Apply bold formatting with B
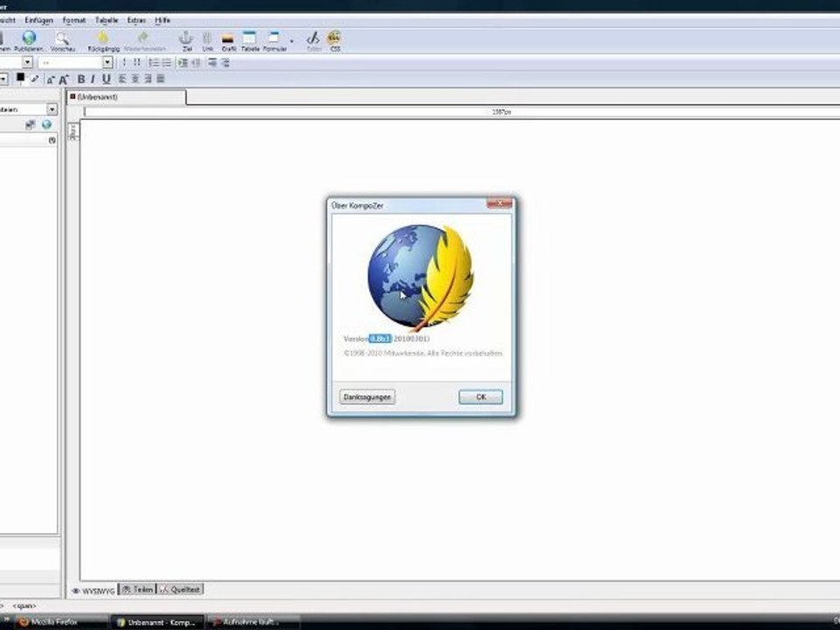 tap(80, 80)
